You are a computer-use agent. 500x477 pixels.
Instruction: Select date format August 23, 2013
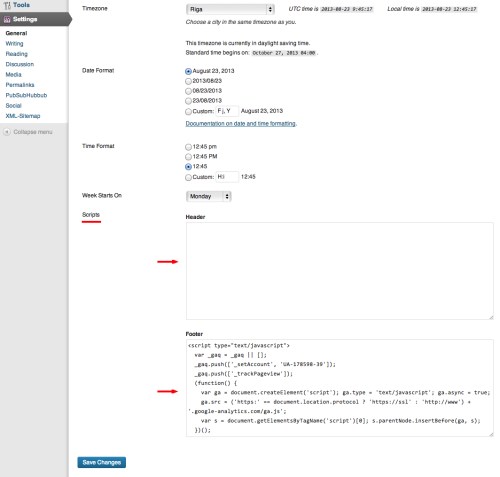point(188,71)
